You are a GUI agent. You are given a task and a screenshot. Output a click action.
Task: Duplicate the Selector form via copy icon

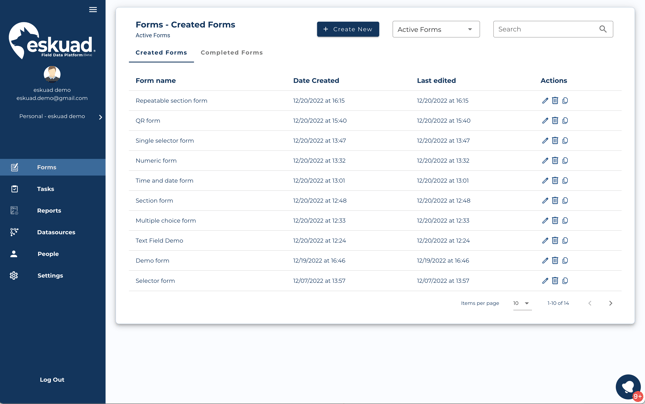565,281
